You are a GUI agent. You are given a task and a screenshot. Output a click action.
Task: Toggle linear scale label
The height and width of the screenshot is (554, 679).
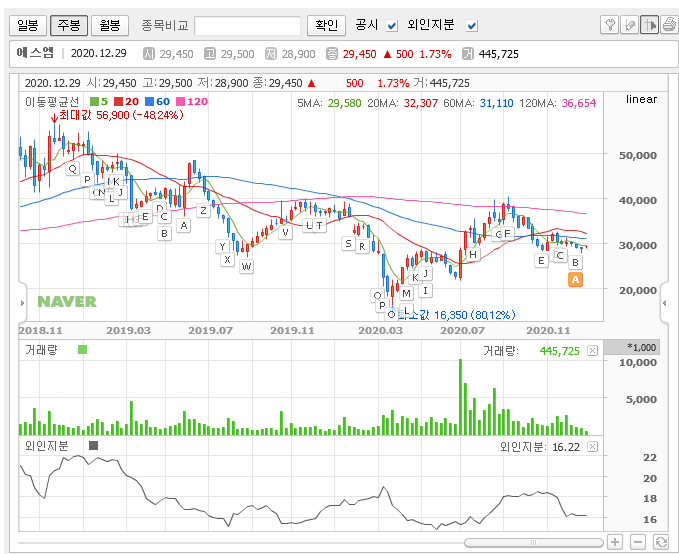point(641,99)
